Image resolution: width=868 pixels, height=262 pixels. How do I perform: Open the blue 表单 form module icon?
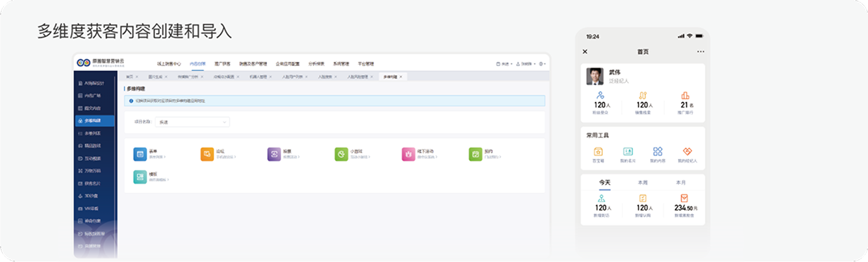coord(140,154)
